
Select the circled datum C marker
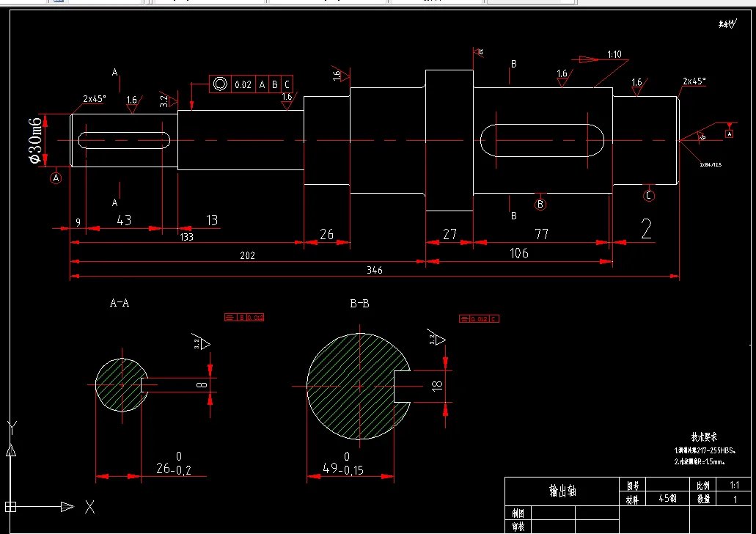(x=649, y=196)
